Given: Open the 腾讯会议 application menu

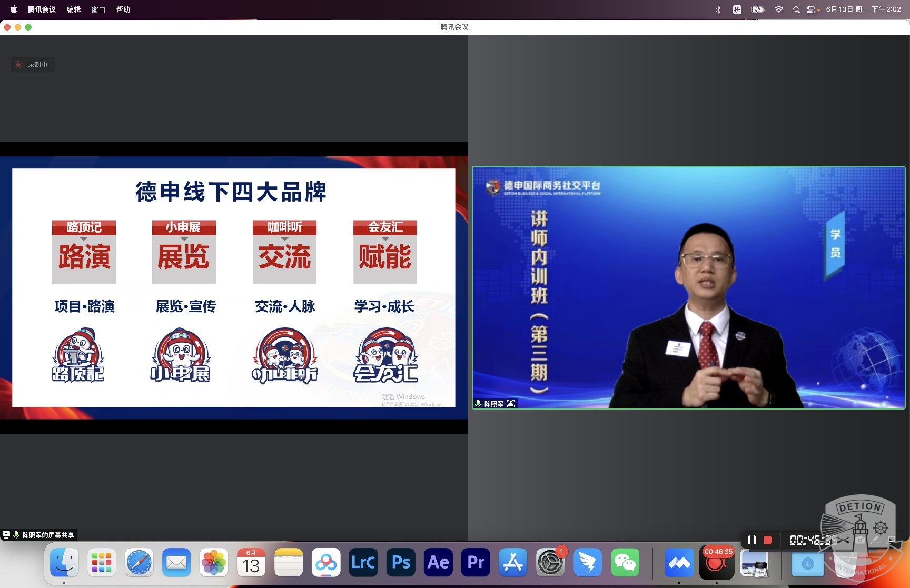Looking at the screenshot, I should pos(42,9).
